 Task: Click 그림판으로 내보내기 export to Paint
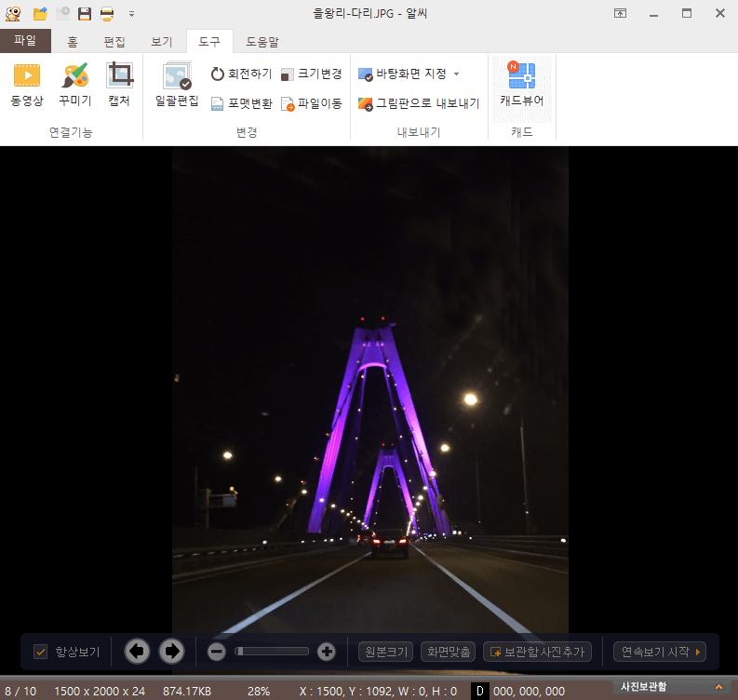point(419,103)
